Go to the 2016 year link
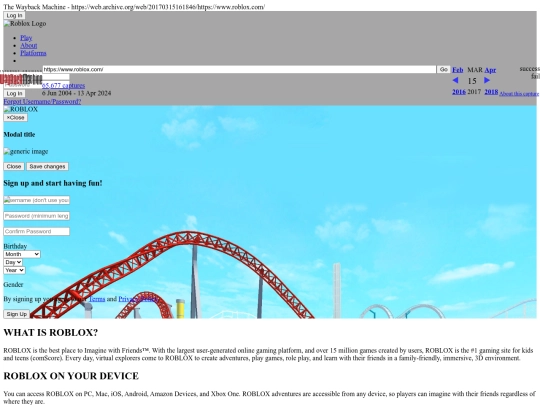The height and width of the screenshot is (405, 540). (459, 92)
